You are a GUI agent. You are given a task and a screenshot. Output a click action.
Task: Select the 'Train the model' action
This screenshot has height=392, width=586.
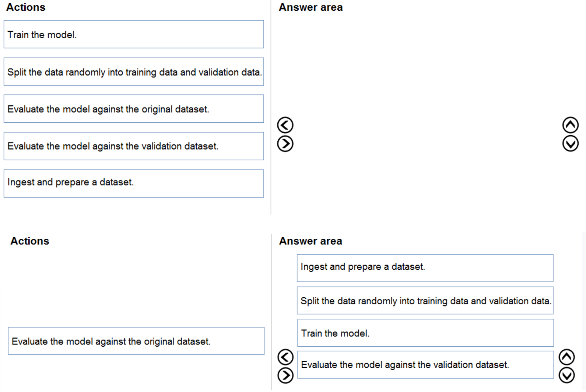click(x=133, y=34)
